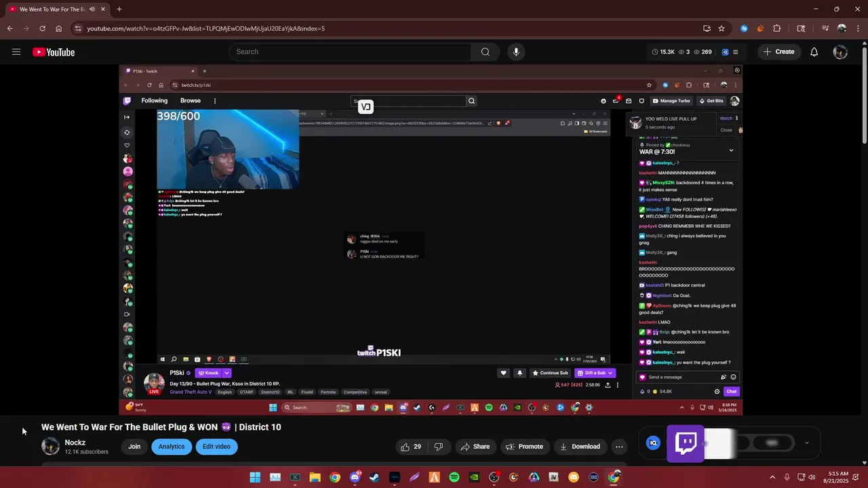Click the vidIQ badge below the video
This screenshot has width=868, height=488.
point(653,443)
